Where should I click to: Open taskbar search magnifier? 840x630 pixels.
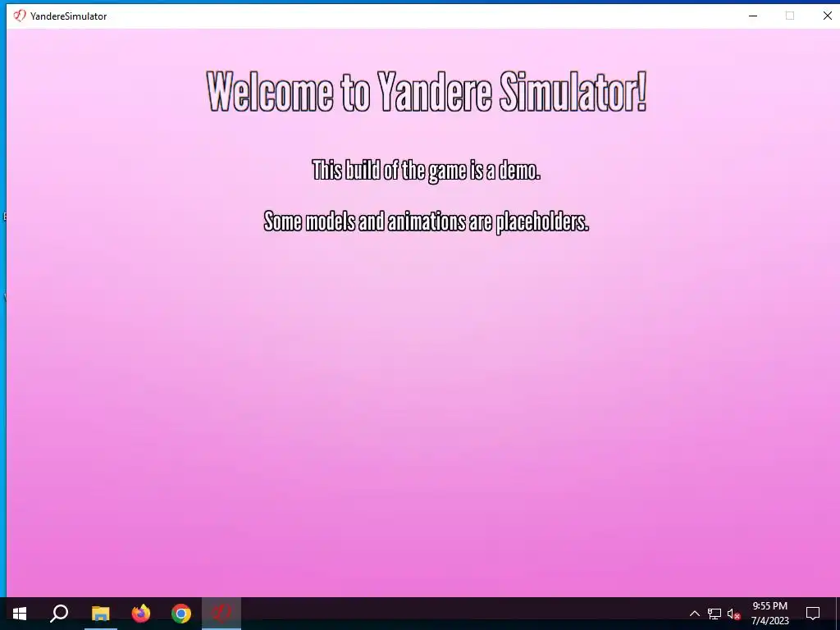coord(59,614)
